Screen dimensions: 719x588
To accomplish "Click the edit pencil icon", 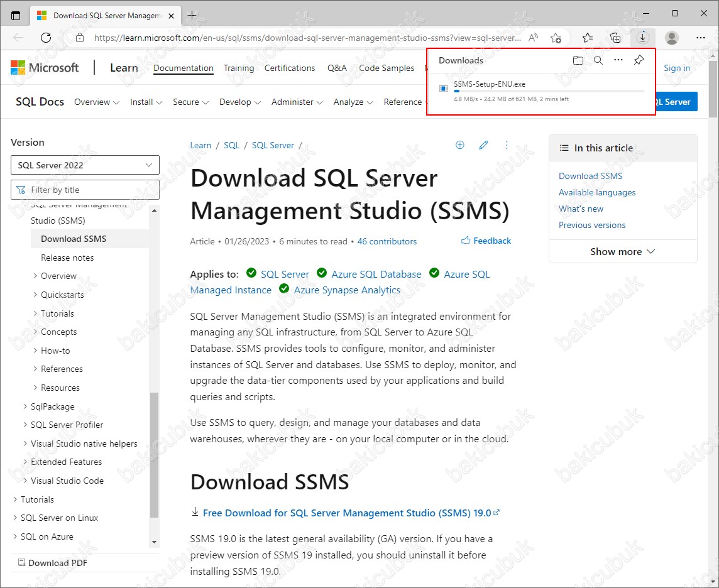I will click(483, 145).
